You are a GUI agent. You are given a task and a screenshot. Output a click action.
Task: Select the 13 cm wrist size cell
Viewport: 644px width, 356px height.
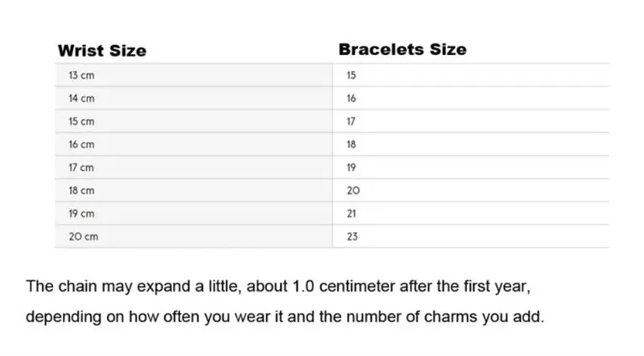tap(82, 75)
